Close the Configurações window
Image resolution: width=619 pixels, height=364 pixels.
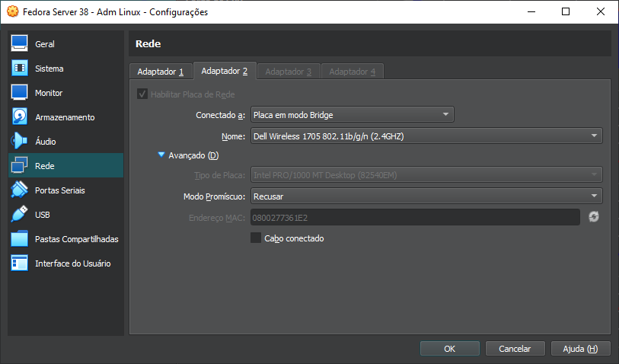point(601,11)
